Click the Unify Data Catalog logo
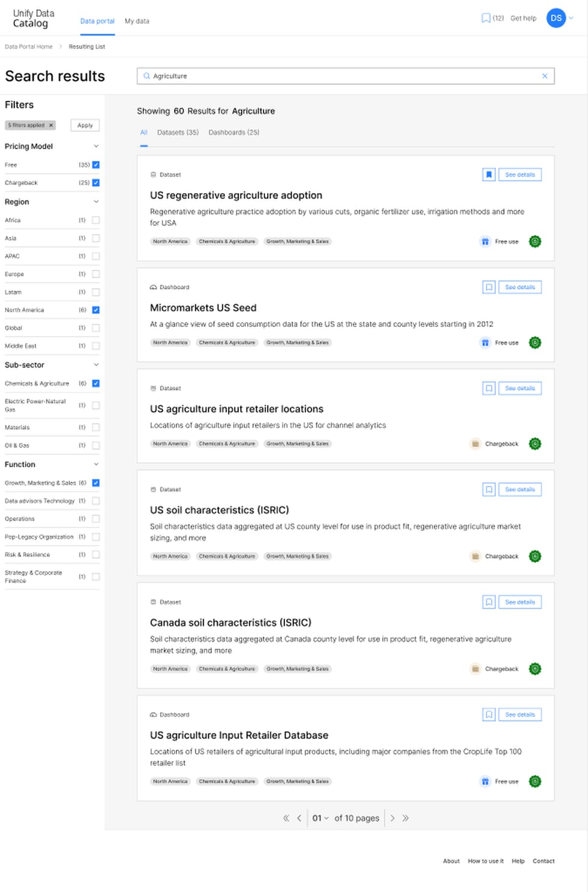The height and width of the screenshot is (892, 588). click(x=34, y=18)
